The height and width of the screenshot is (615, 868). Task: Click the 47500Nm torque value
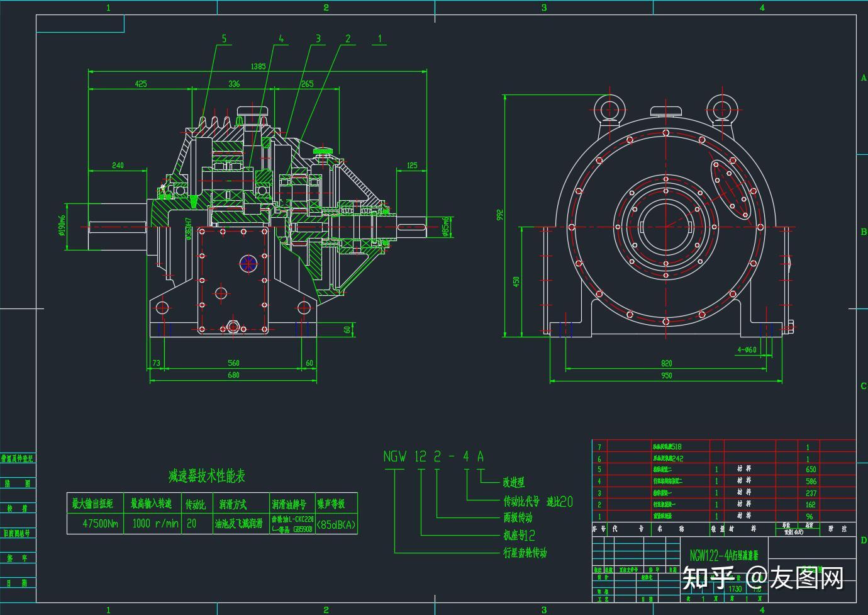coord(101,524)
